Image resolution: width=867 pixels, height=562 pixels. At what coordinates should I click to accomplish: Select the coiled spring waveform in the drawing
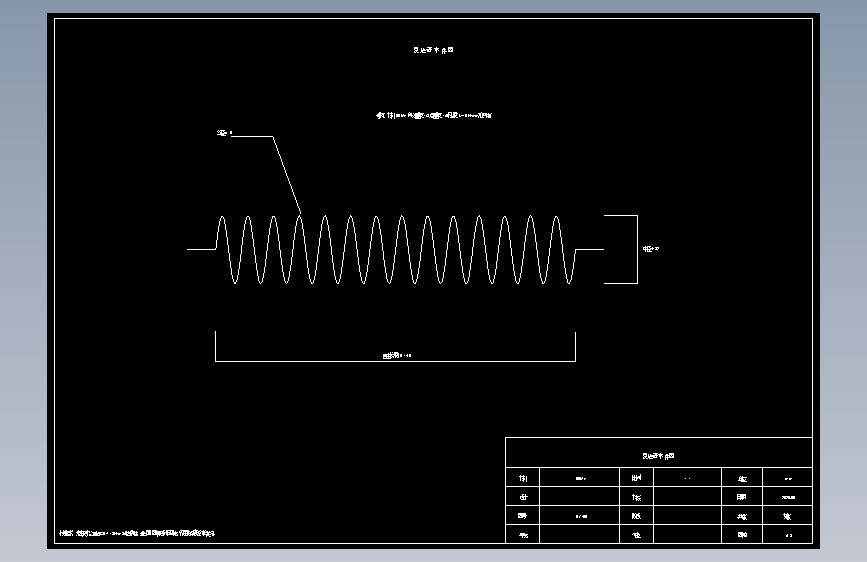coord(395,249)
